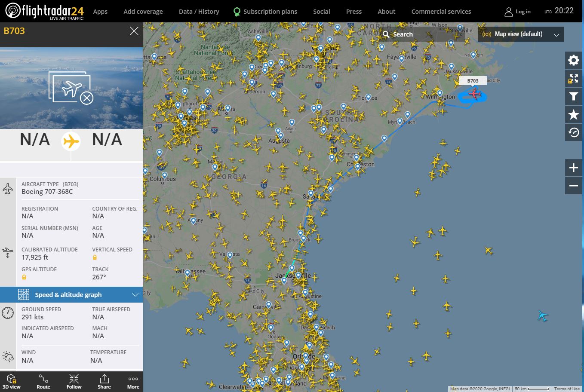This screenshot has width=584, height=392.
Task: Show the flight Route
Action: click(x=43, y=381)
